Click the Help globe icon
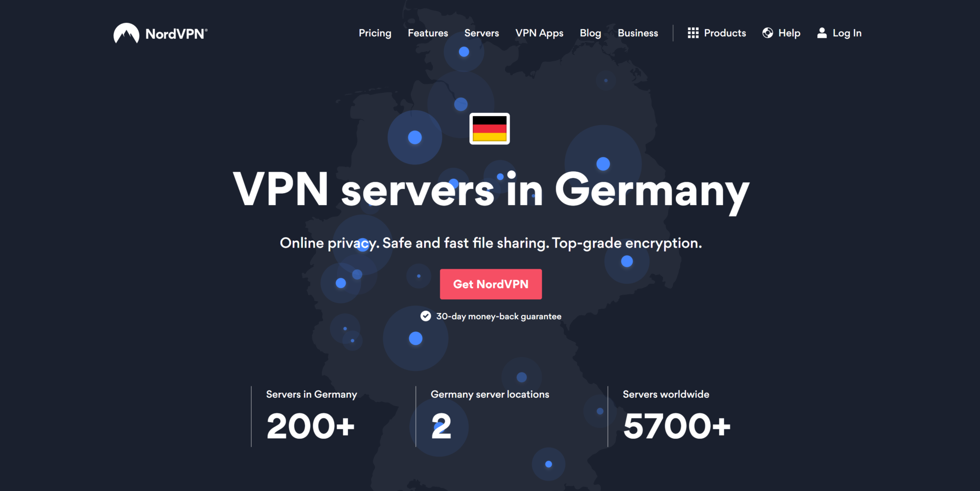This screenshot has width=980, height=491. coord(768,33)
